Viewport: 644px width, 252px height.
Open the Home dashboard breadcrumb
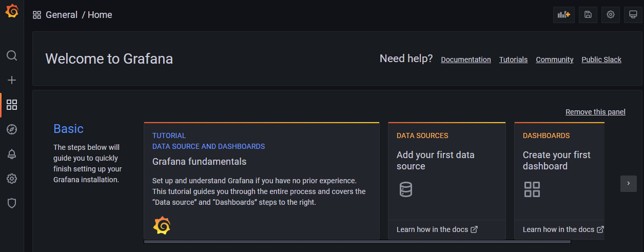click(x=100, y=15)
